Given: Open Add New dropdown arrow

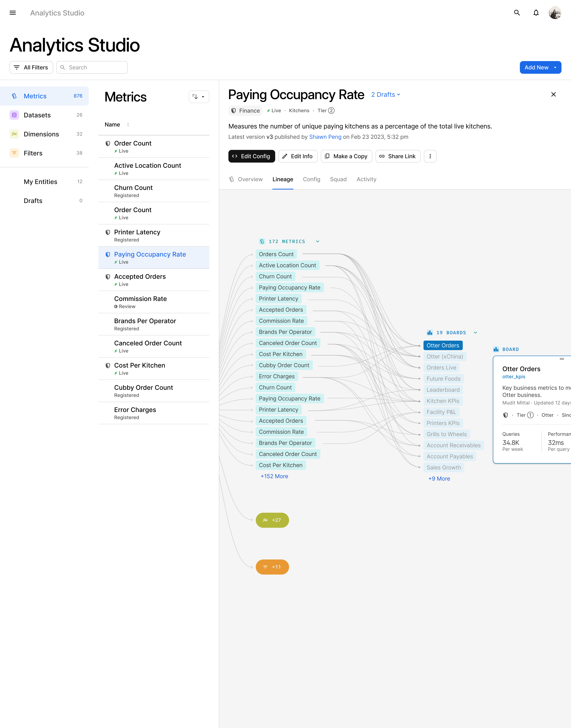Looking at the screenshot, I should tap(555, 68).
